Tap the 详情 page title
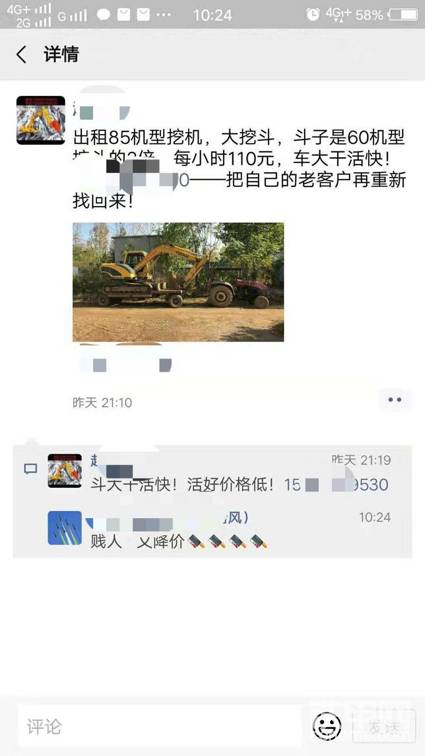Viewport: 425px width, 756px height. pos(61,54)
